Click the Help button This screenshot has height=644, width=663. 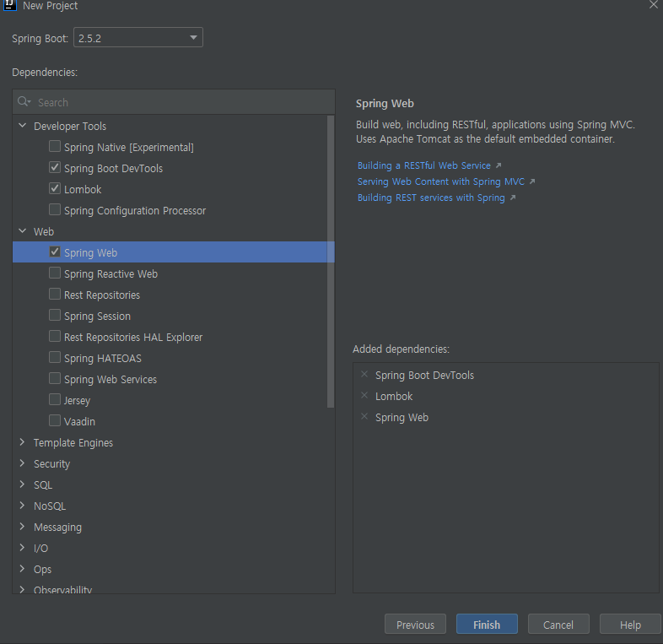[630, 624]
